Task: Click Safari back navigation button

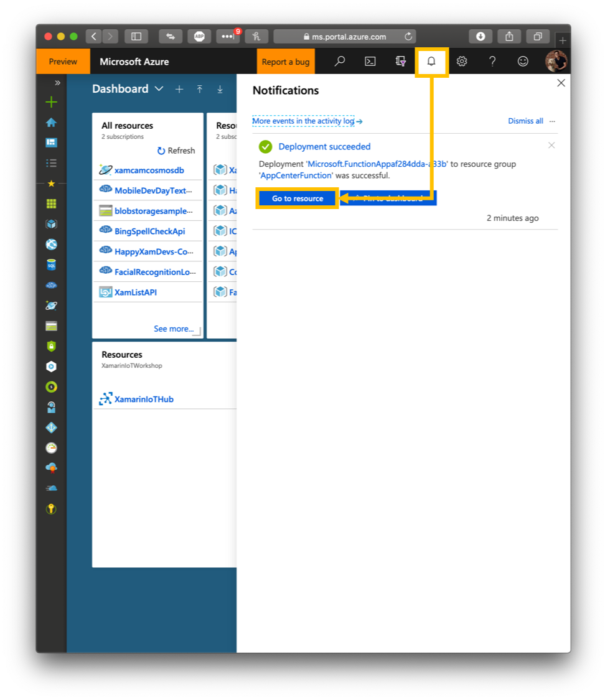Action: tap(94, 37)
